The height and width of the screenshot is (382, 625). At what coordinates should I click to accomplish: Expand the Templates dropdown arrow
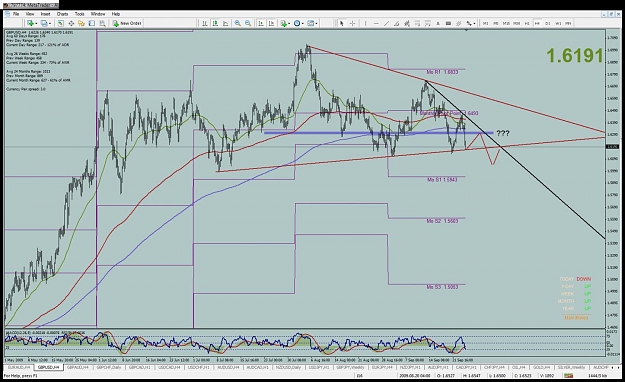(x=316, y=24)
